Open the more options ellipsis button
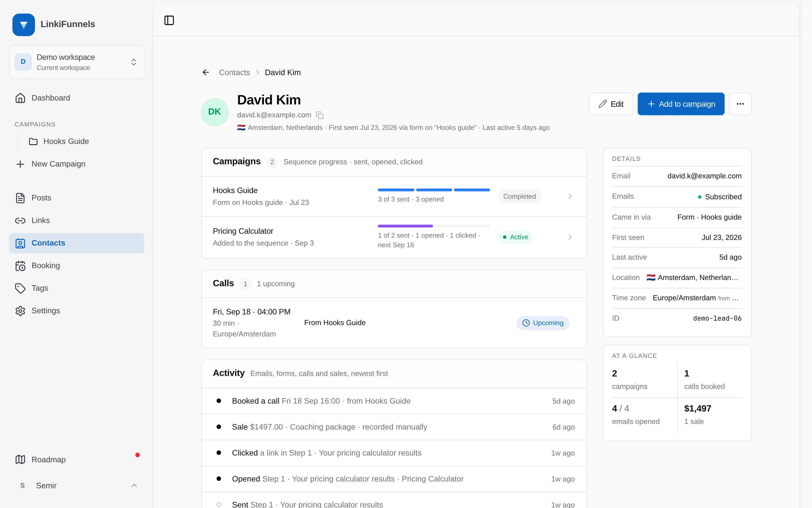 (x=740, y=104)
